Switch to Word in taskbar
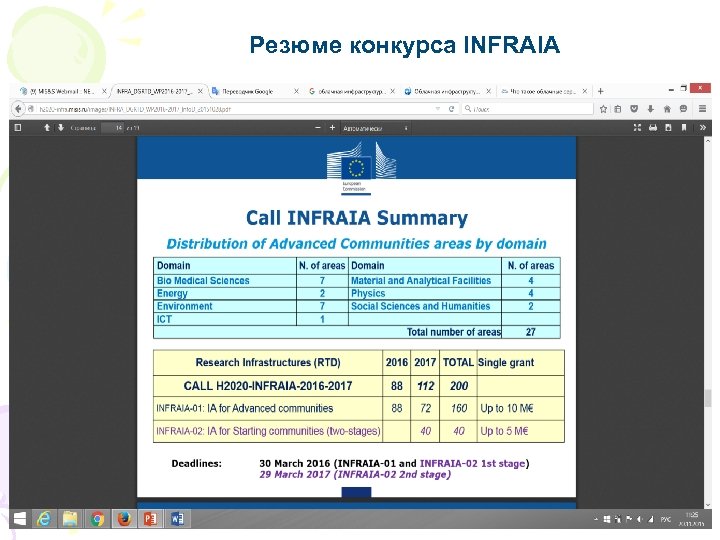The image size is (720, 540). (x=177, y=519)
